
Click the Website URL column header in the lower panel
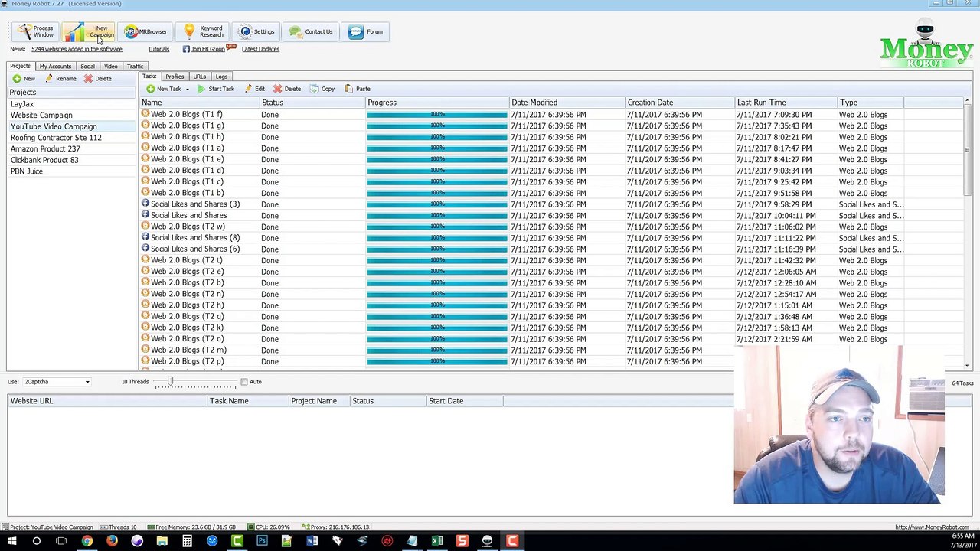tap(107, 401)
